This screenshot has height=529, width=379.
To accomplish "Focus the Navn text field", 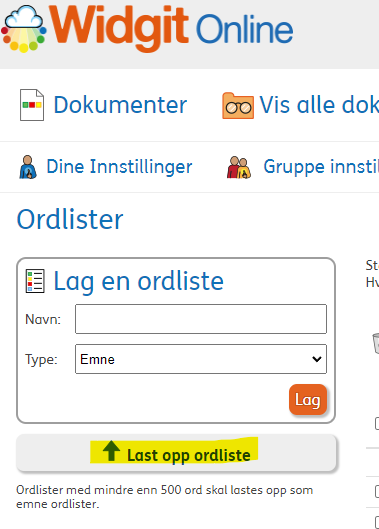I will [x=201, y=319].
